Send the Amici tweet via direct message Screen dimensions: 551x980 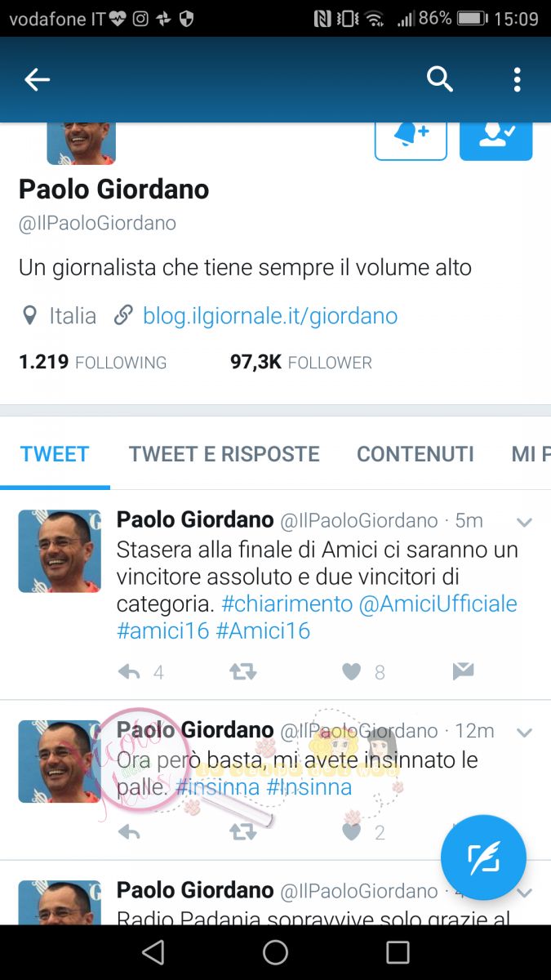[x=463, y=671]
